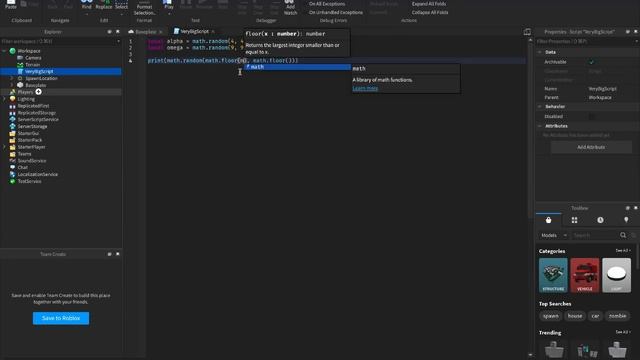This screenshot has height=360, width=640.
Task: Click the LocalizationService icon
Action: 13,174
